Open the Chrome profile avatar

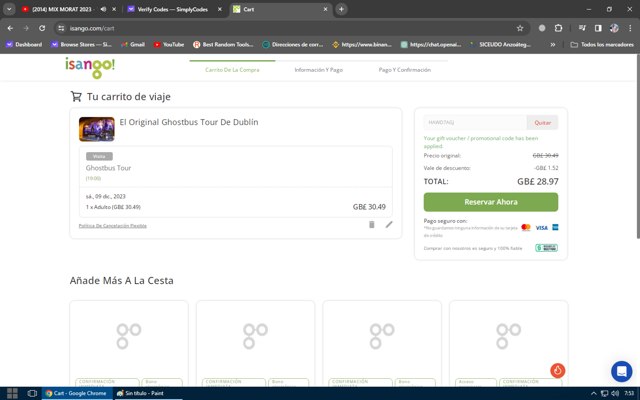(614, 28)
